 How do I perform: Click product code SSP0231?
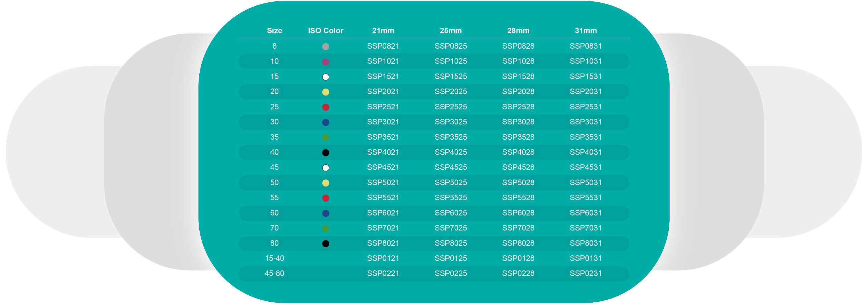[x=586, y=274]
